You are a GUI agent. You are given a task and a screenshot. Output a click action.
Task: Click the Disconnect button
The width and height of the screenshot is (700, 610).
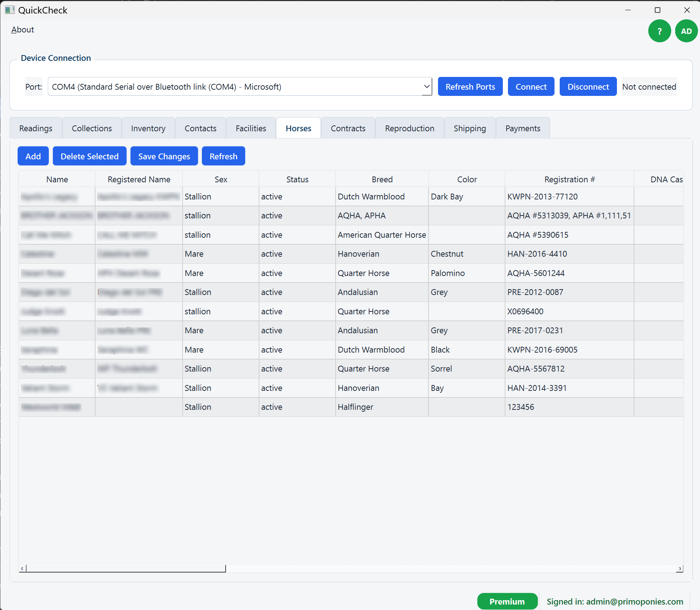pos(588,86)
